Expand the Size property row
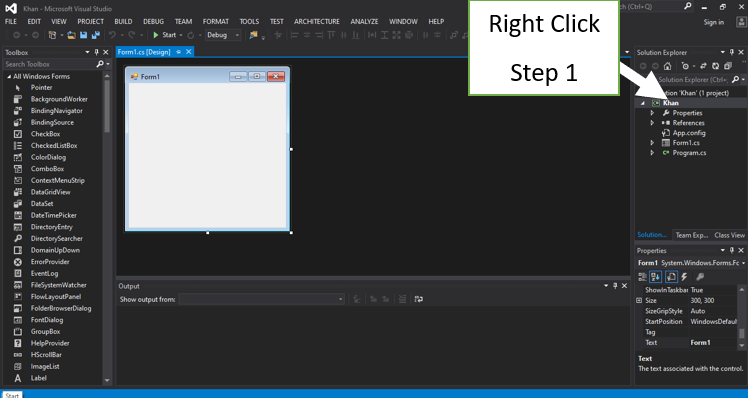The height and width of the screenshot is (398, 748). tap(639, 300)
